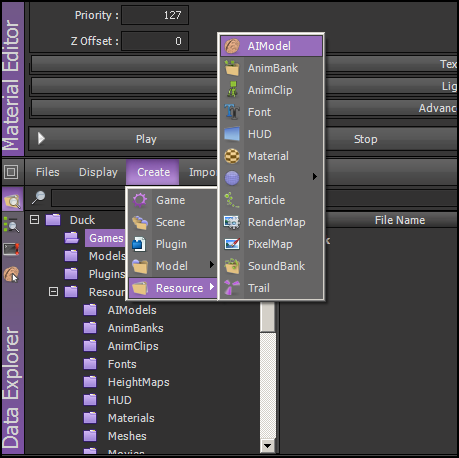Click the Priority value field
The width and height of the screenshot is (459, 458).
155,15
